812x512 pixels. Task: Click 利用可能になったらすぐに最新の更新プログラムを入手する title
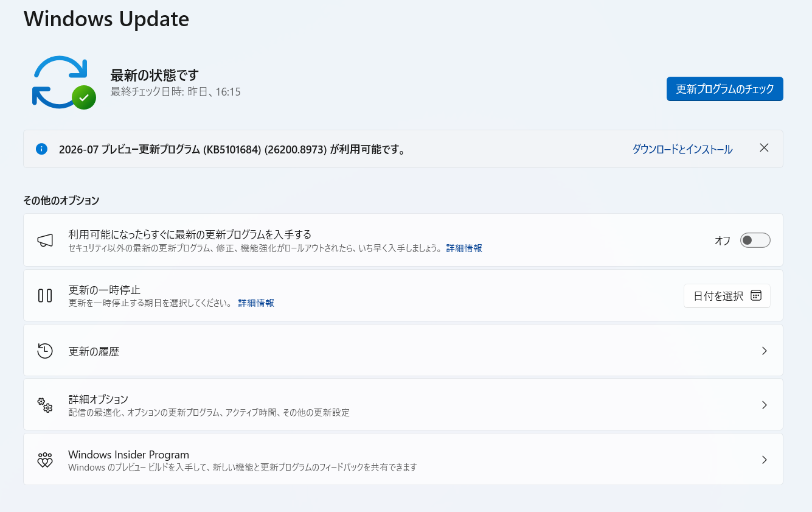click(190, 234)
